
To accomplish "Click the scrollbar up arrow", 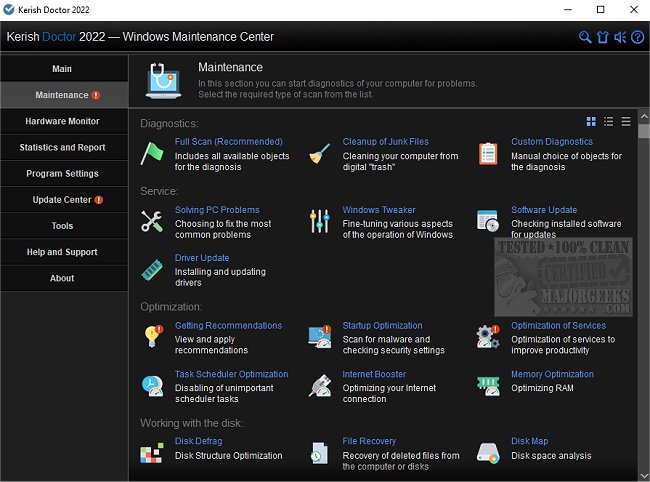I will tap(644, 116).
